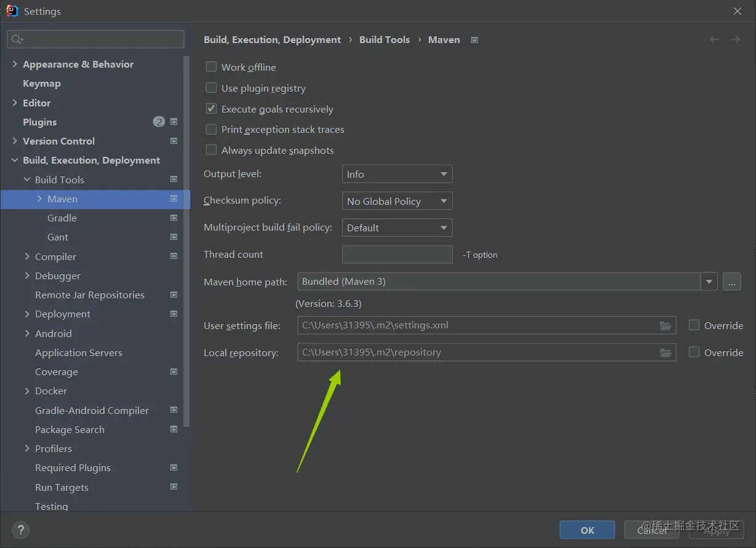Uncheck Execute goals recursively
This screenshot has height=548, width=756.
click(211, 109)
